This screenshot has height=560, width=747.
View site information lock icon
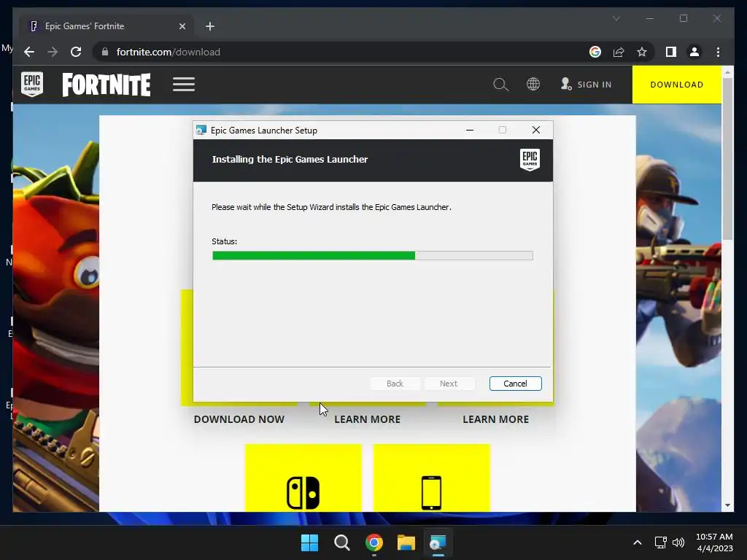click(105, 52)
